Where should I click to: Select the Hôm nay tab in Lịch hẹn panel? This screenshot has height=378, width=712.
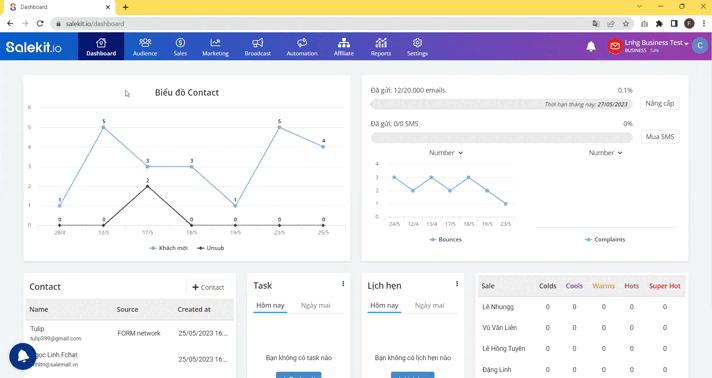tap(384, 306)
